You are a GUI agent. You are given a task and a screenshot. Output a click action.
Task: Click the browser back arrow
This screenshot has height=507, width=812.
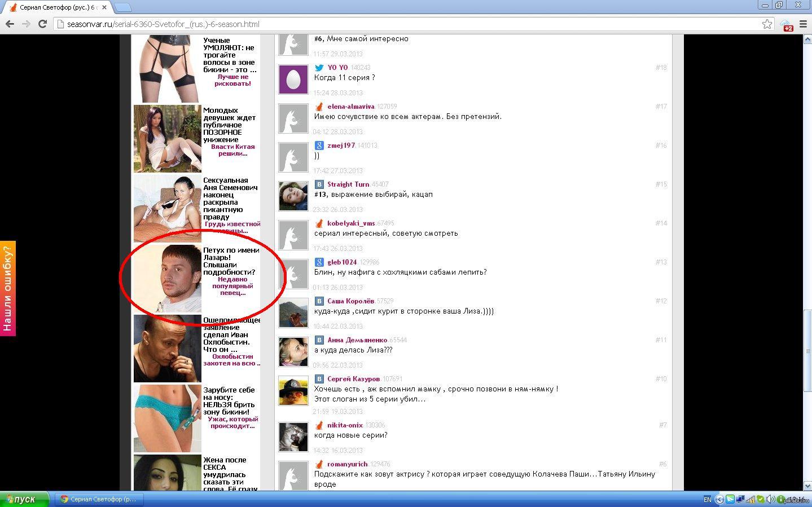10,24
